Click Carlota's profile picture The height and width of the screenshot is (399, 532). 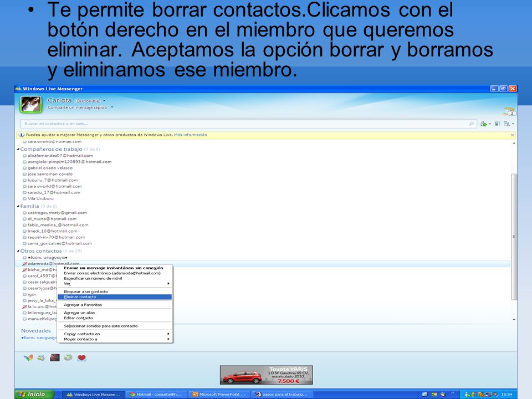coord(31,104)
